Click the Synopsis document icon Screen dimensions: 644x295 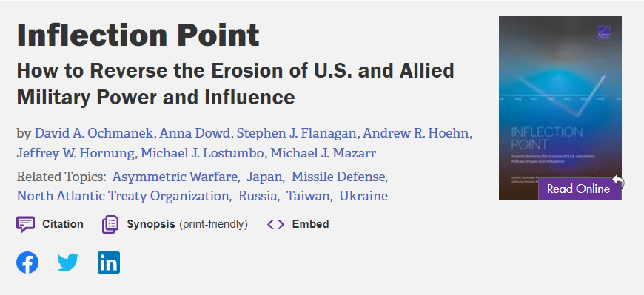[x=110, y=225]
